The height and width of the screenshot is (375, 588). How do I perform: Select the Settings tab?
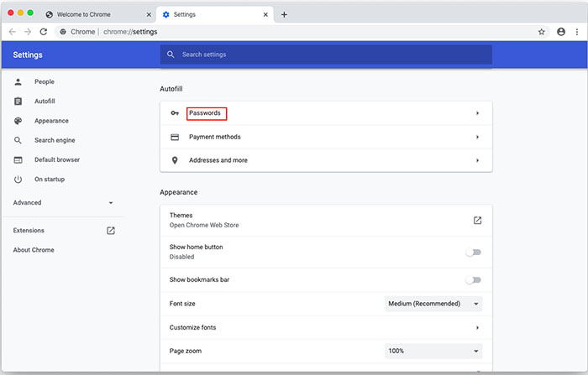(x=215, y=14)
